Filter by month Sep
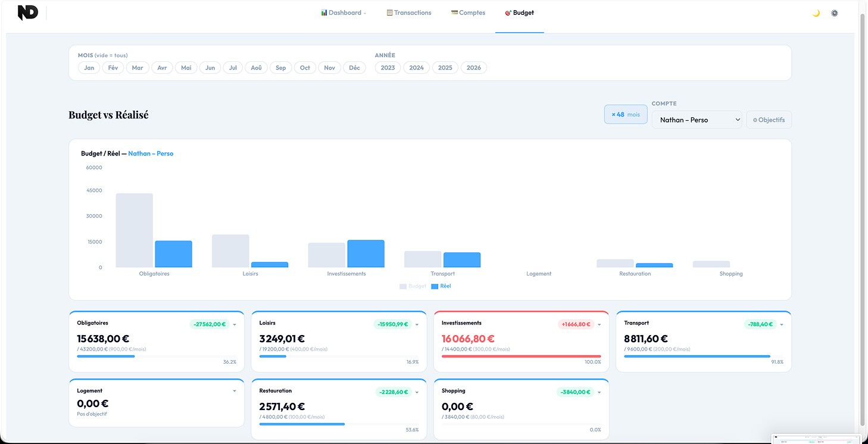Image resolution: width=868 pixels, height=444 pixels. click(x=281, y=68)
